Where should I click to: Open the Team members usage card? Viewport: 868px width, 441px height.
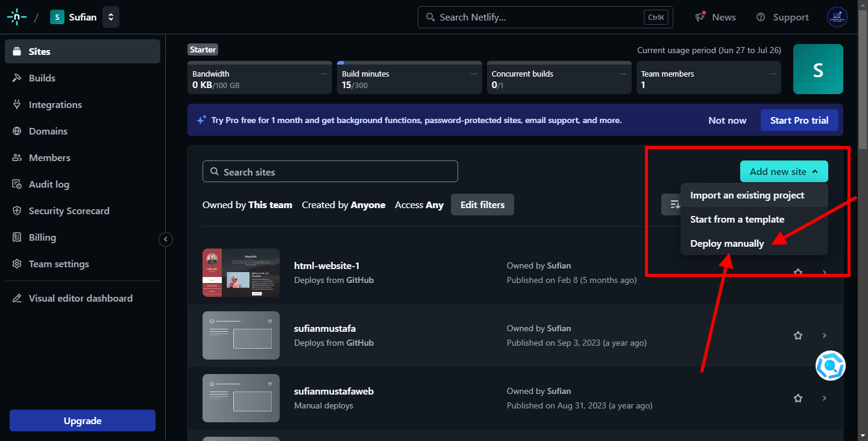click(709, 78)
